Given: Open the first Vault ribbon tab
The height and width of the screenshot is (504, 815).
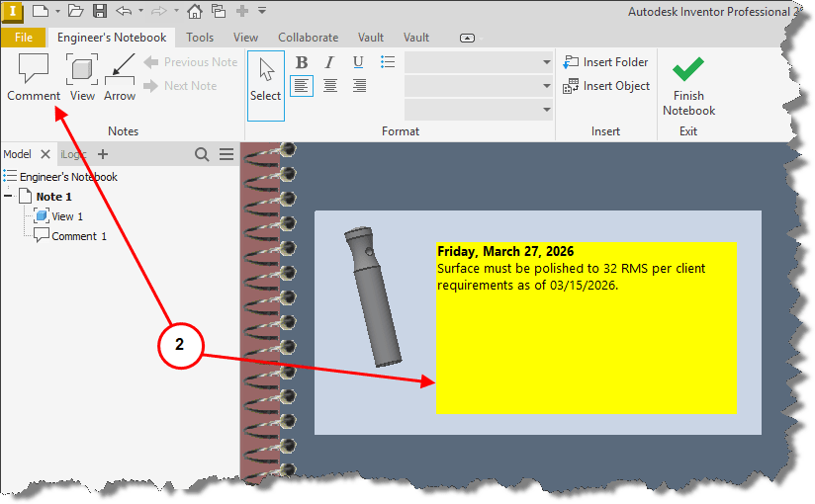Looking at the screenshot, I should [371, 38].
